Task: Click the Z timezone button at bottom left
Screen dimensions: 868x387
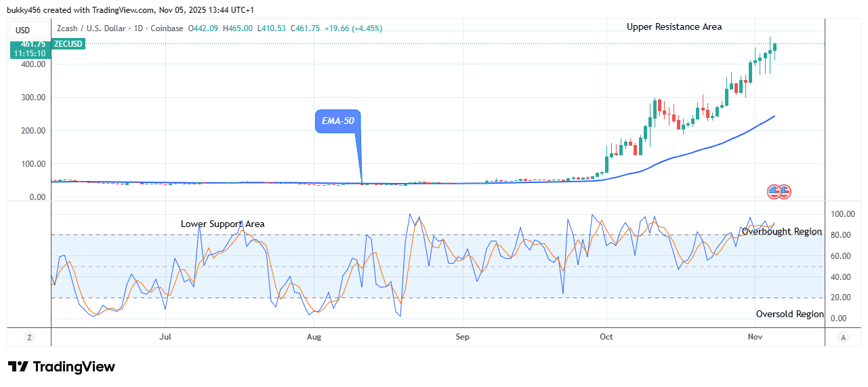Action: point(29,337)
